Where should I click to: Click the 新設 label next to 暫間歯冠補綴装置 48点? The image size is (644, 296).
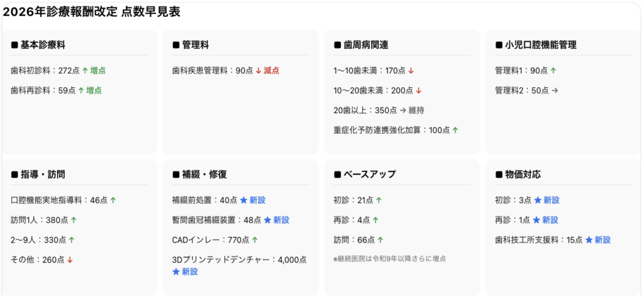[281, 220]
